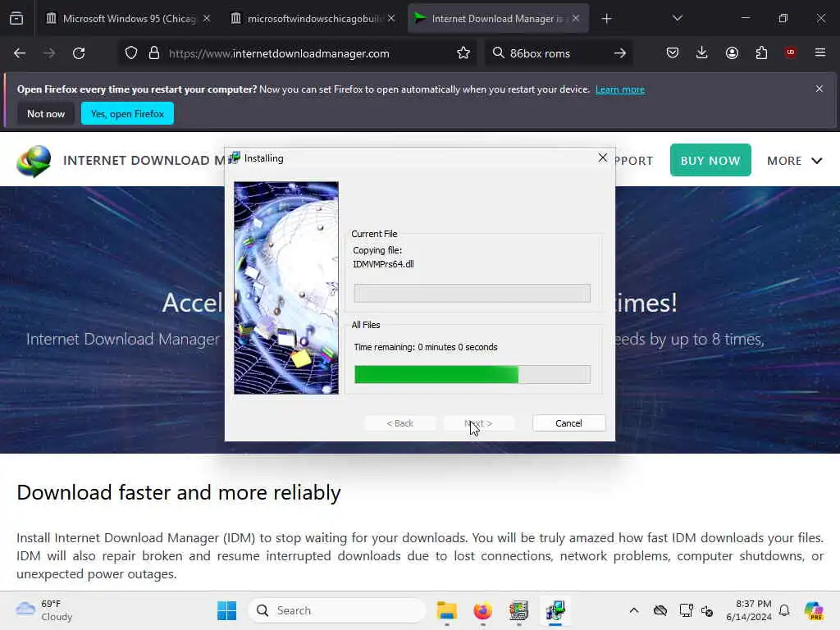Viewport: 840px width, 630px height.
Task: Open the Firefox application menu
Action: point(819,52)
